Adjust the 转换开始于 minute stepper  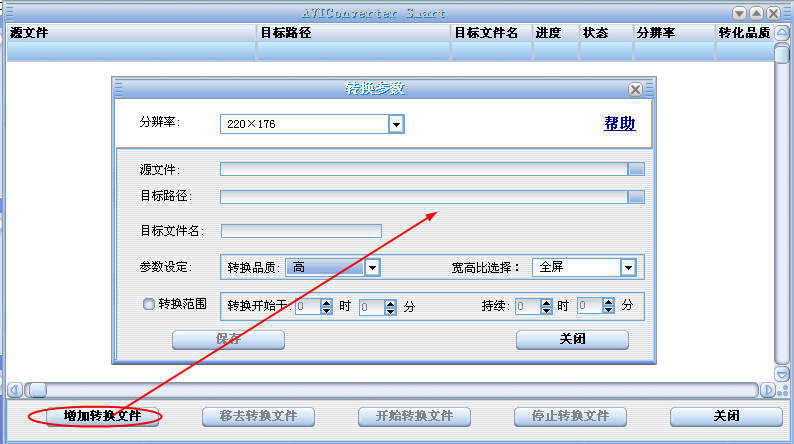[390, 306]
